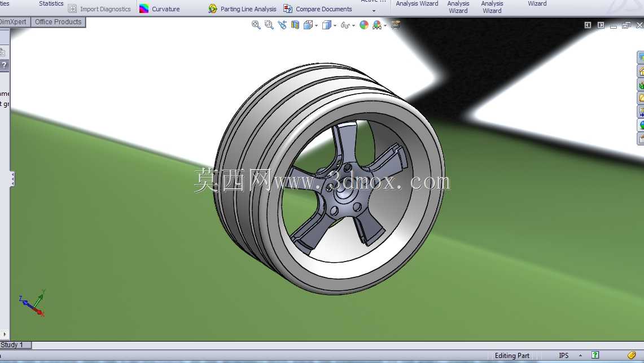Click the Apply Scene icon

[377, 25]
